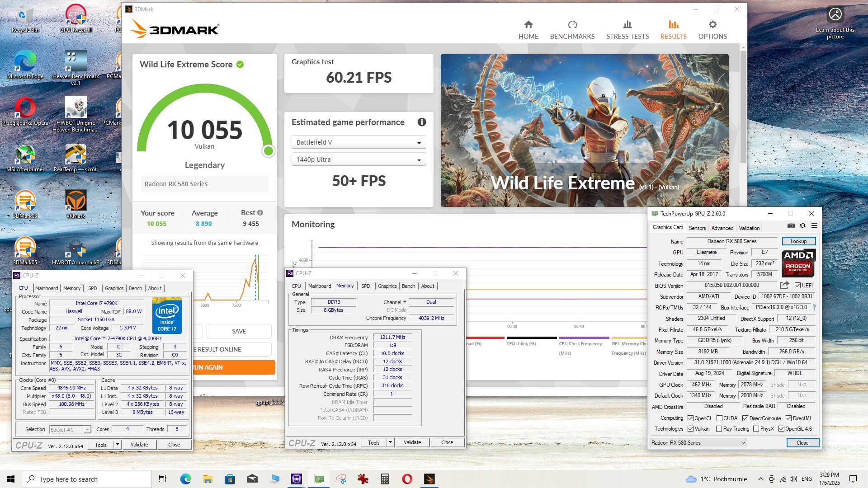Expand the Tools arrow in the CPU-Z Memory window

point(390,442)
